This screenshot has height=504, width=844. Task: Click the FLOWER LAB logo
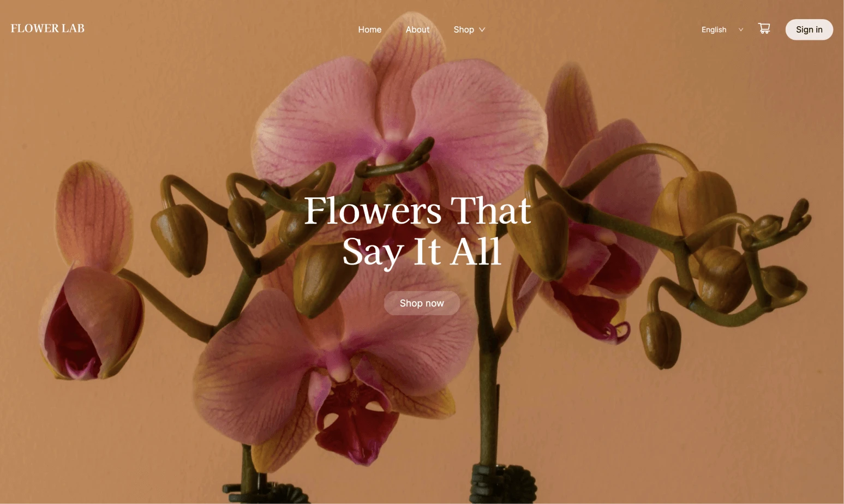pos(47,28)
